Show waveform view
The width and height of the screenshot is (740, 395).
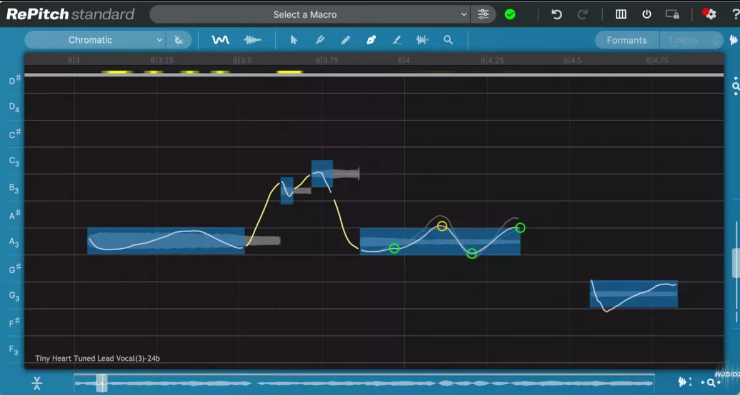pyautogui.click(x=252, y=40)
